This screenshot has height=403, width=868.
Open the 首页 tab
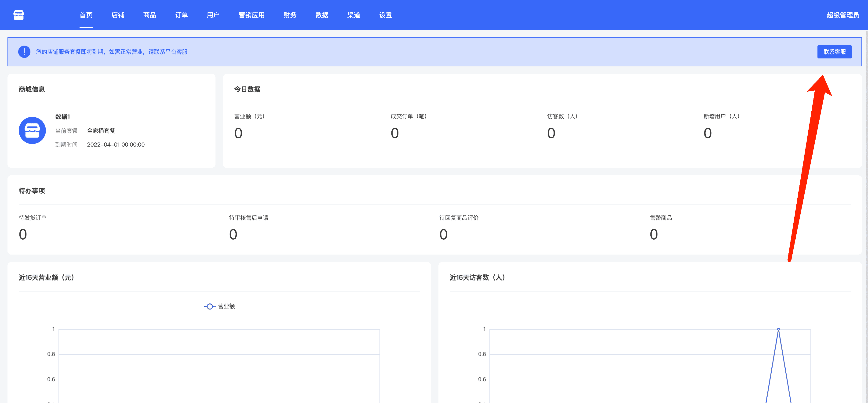[86, 15]
